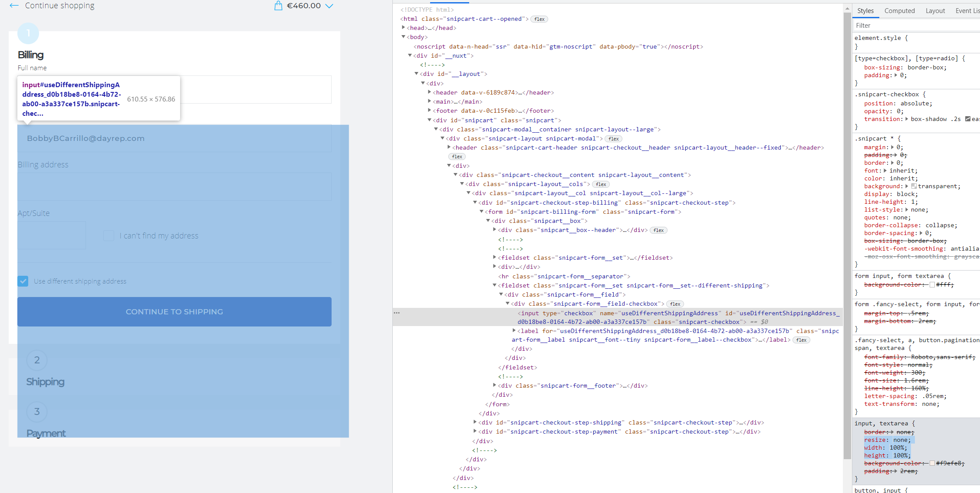Click the Apt/Suite input box
The image size is (980, 493).
(52, 235)
